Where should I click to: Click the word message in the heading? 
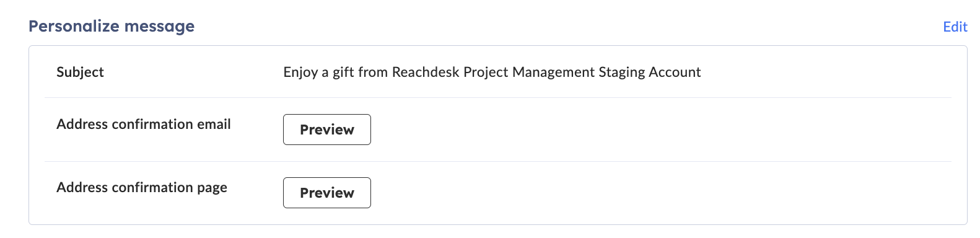pyautogui.click(x=159, y=27)
